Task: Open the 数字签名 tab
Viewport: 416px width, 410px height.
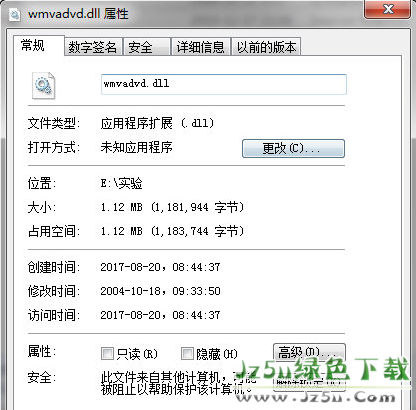Action: coord(92,47)
